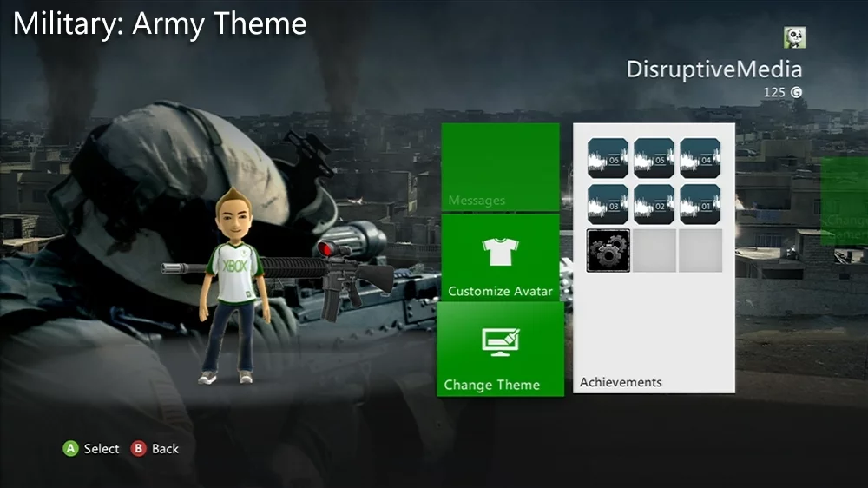
Task: Open achievement tile numbered 04
Action: 700,158
